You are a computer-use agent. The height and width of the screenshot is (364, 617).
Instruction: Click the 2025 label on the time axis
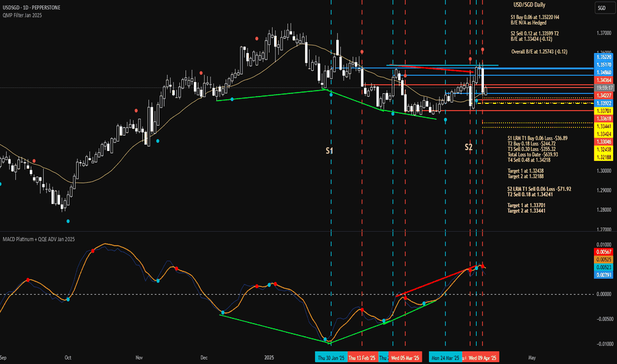[269, 357]
